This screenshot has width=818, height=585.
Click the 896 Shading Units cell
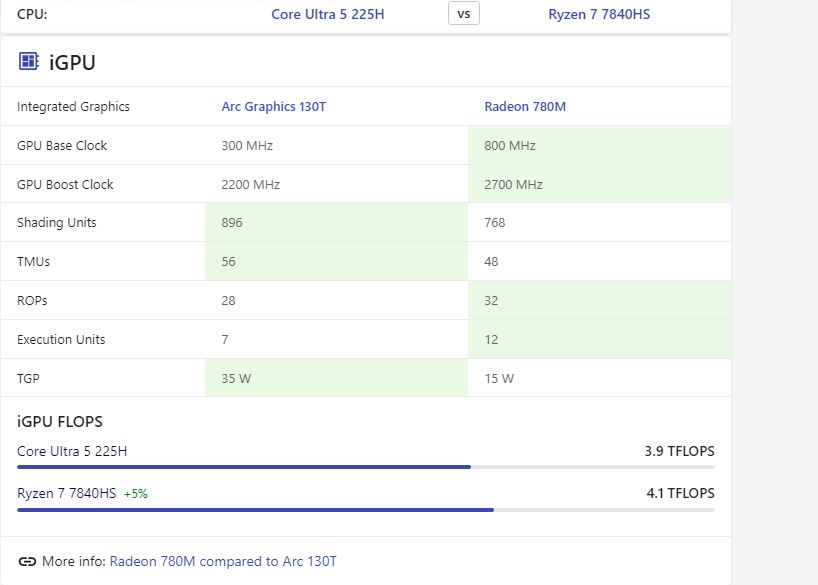336,223
